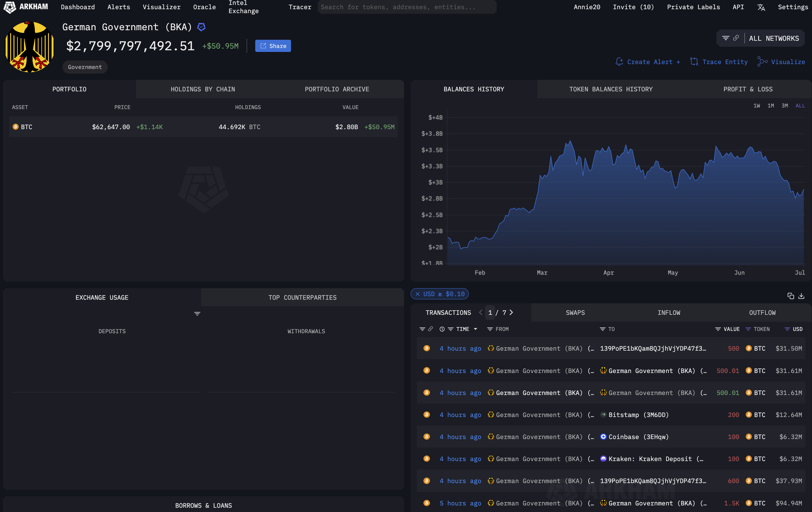Click the Bitcoin icon on the $37.93M transaction
Screen dimensions: 812x512
(x=748, y=481)
